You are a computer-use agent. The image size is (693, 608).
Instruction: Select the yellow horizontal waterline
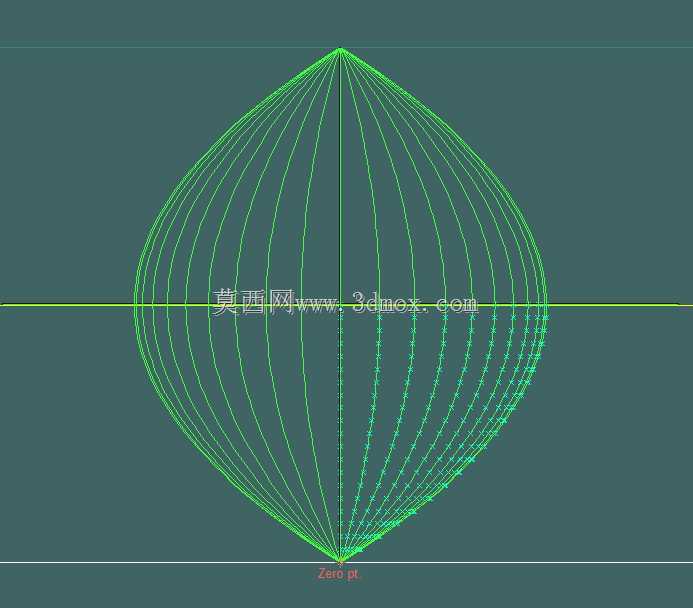[x=346, y=304]
